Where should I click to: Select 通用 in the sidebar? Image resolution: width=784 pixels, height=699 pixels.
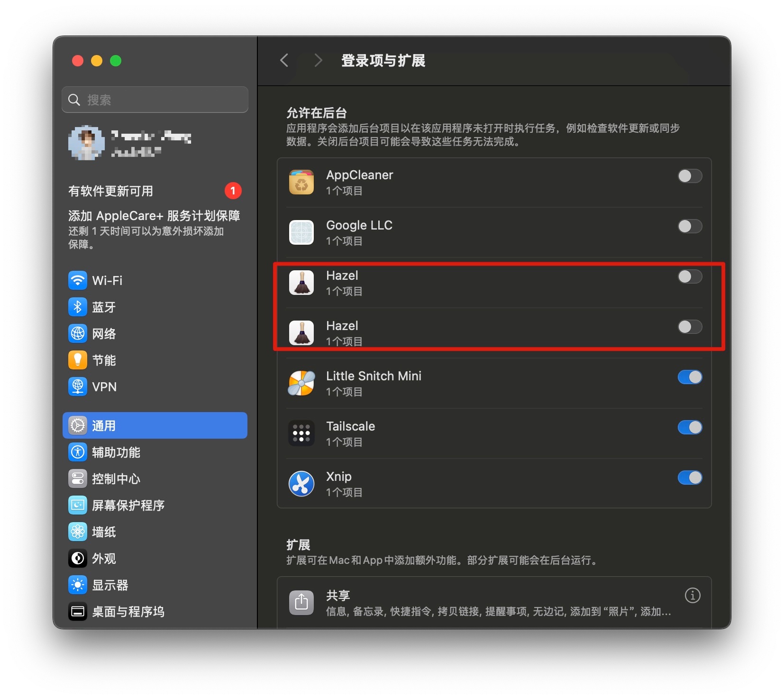tap(155, 425)
